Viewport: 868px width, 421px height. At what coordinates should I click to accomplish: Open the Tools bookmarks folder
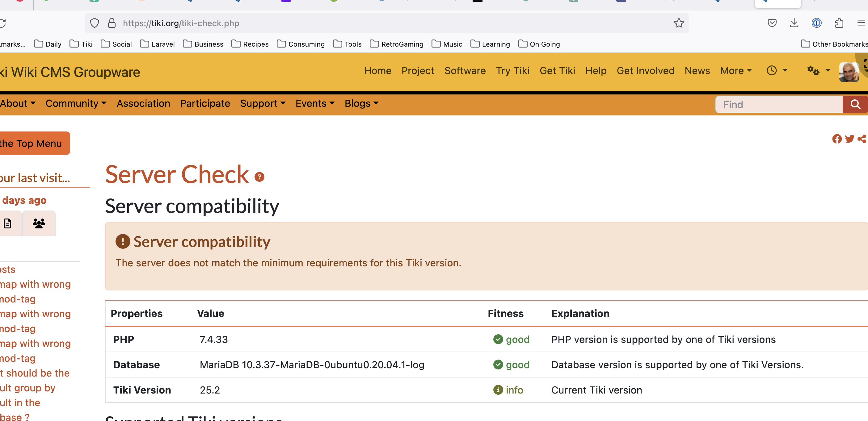click(347, 44)
